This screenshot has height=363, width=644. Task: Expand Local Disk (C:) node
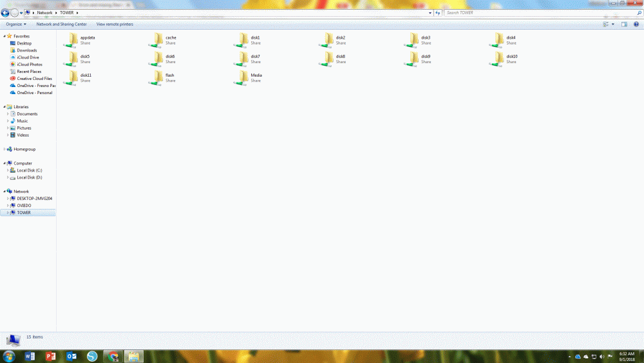click(x=8, y=170)
